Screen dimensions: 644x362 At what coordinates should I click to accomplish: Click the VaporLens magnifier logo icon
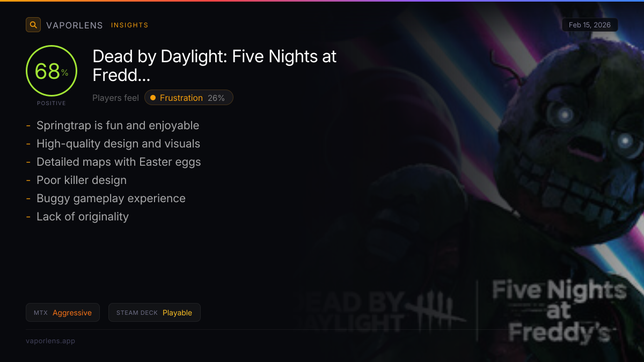pyautogui.click(x=33, y=25)
